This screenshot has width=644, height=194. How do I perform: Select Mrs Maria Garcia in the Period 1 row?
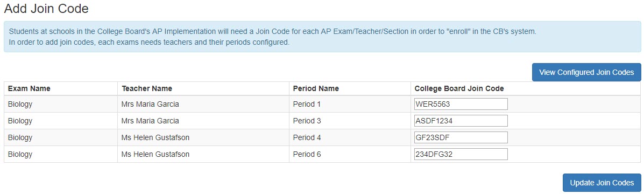pos(150,105)
